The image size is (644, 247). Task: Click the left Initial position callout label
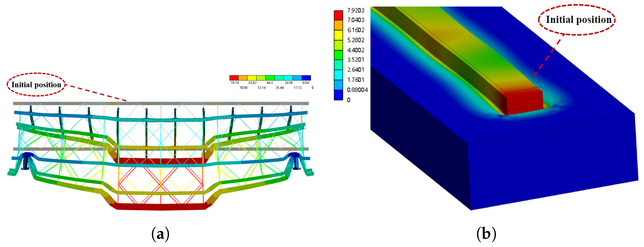pos(36,85)
